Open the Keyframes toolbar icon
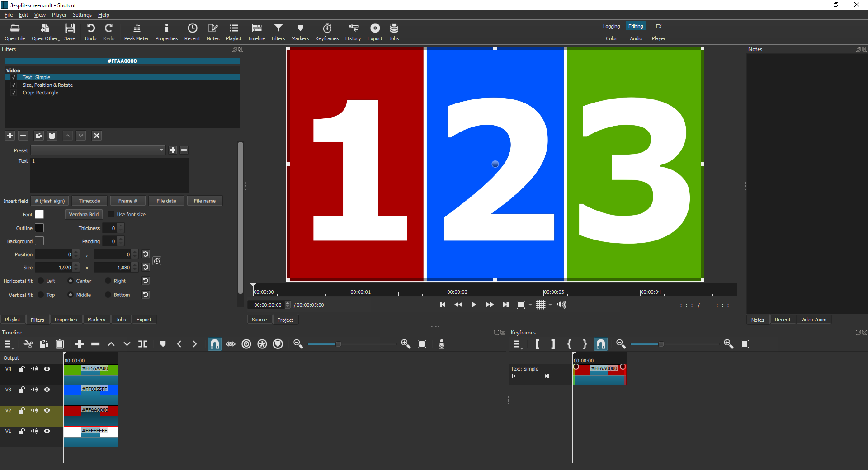Viewport: 868px width, 470px height. coord(327,32)
